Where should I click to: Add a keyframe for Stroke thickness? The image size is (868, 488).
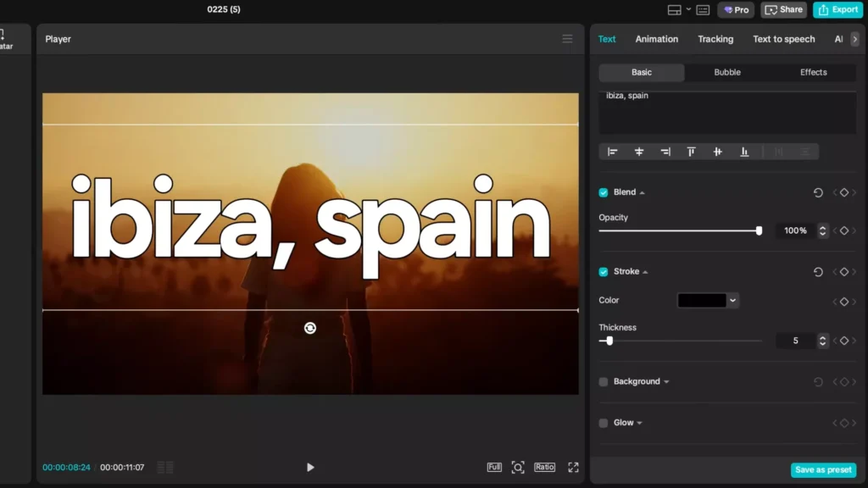844,341
